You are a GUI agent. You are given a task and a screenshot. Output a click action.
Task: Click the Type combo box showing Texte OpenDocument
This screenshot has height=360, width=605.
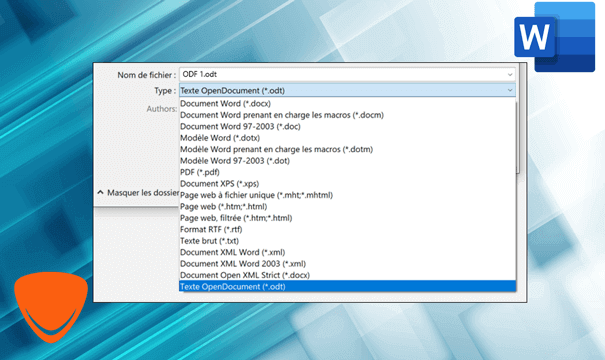347,90
